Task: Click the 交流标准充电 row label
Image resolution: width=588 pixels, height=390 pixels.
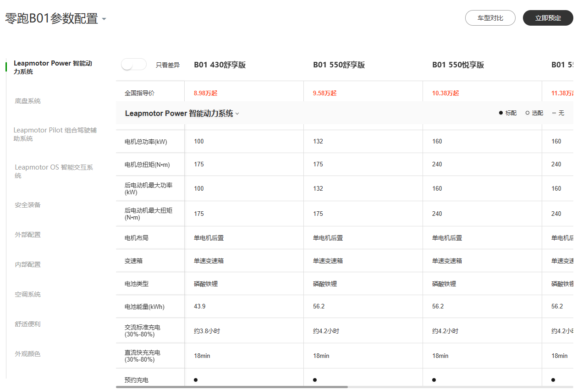Action: click(x=143, y=330)
